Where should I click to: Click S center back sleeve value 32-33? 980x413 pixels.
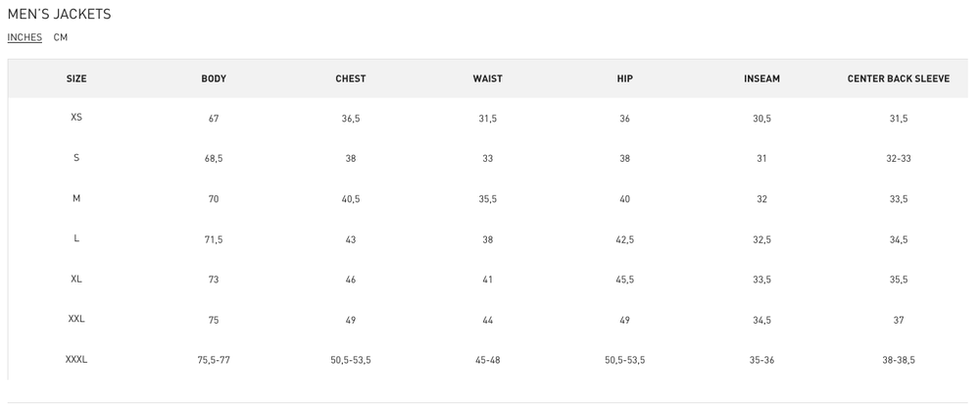tap(899, 159)
